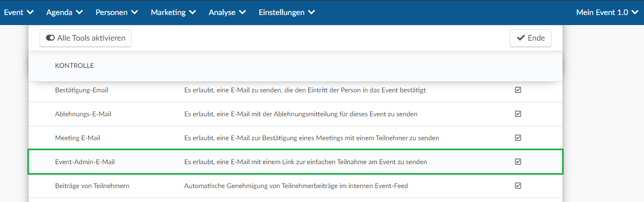
Task: Open the Event menu
Action: (x=18, y=12)
